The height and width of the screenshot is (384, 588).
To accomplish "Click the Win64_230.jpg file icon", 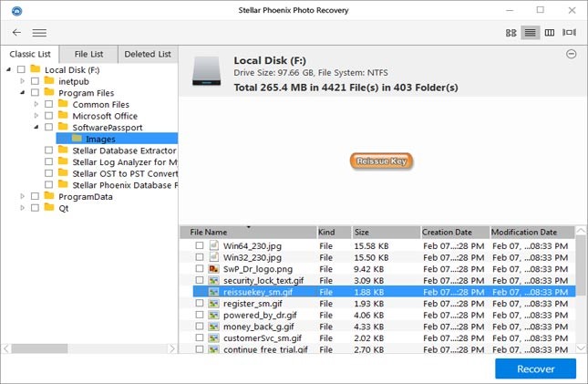I will (213, 245).
